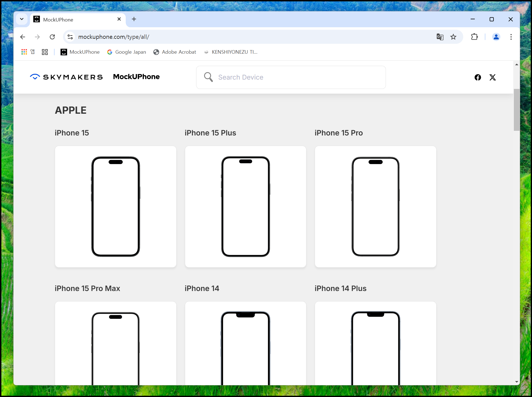Close the MockUPhone tab
Screen dimensions: 532x397
[x=119, y=19]
